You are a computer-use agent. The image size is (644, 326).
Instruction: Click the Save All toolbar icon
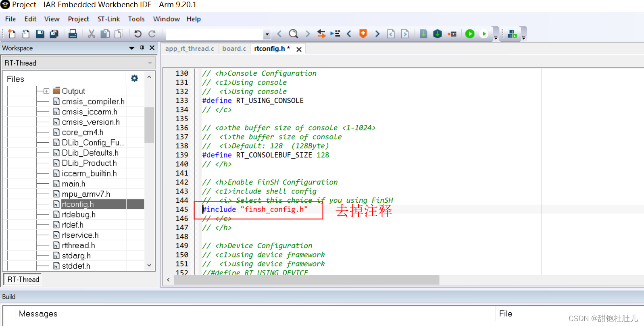(54, 34)
